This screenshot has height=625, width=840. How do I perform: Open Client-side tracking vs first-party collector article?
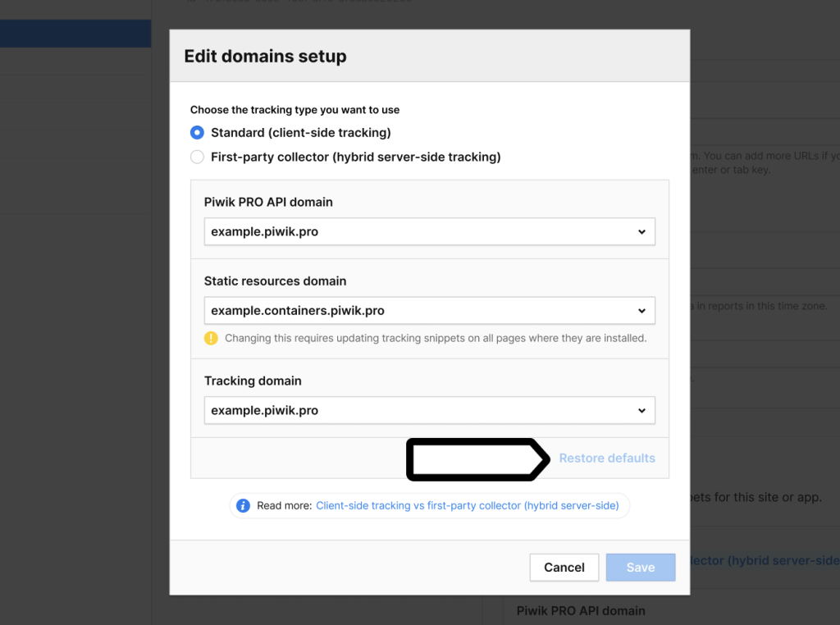(467, 505)
